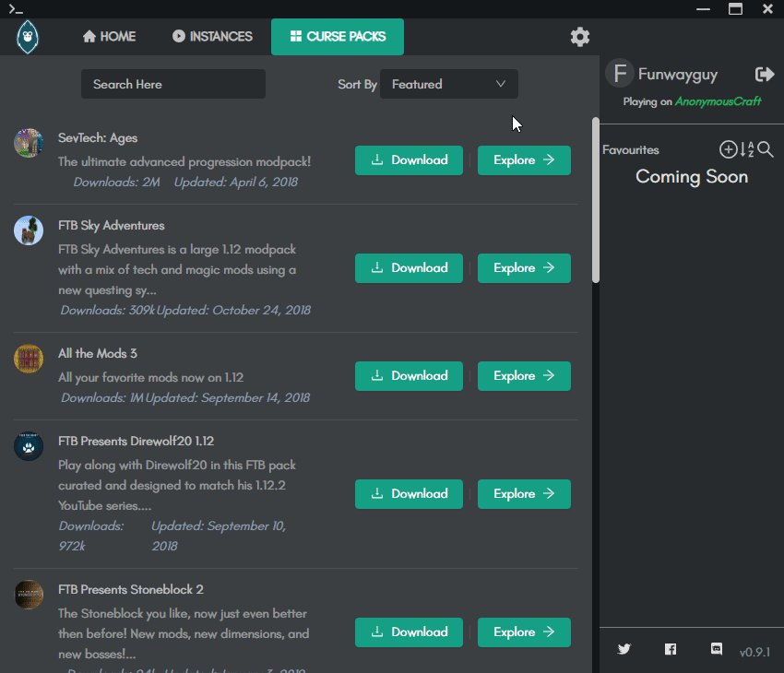The height and width of the screenshot is (673, 784).
Task: Open the SevTech: Ages pack thumbnail
Action: coord(29,143)
